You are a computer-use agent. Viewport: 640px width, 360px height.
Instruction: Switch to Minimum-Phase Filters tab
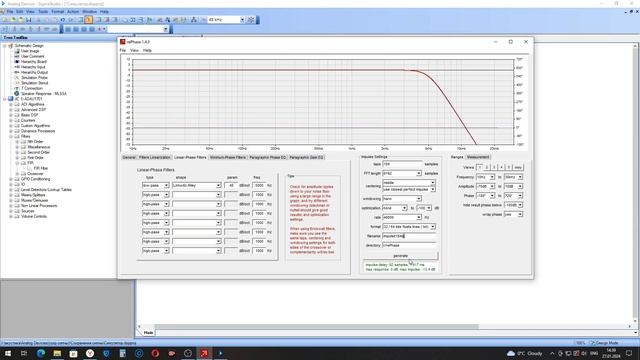pyautogui.click(x=227, y=157)
